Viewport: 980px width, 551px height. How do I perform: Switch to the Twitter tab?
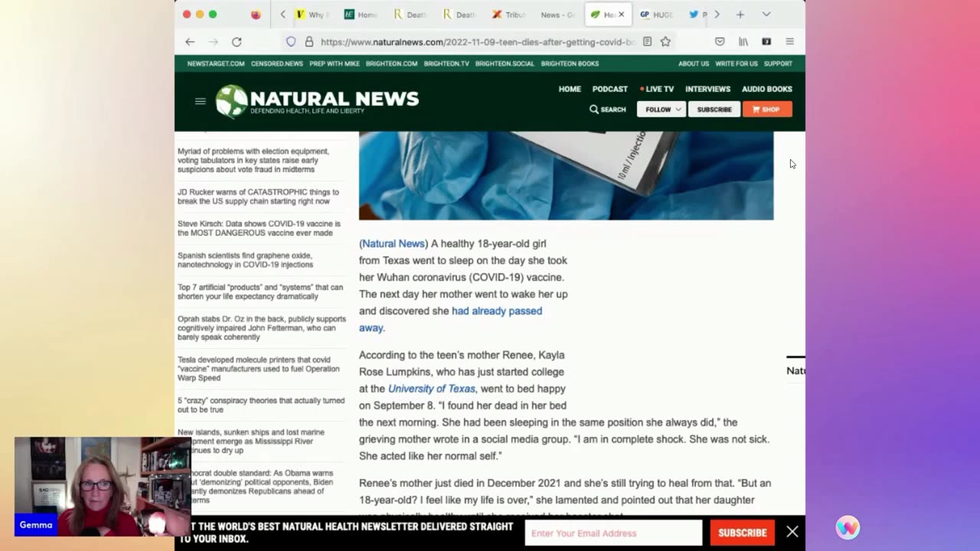tap(697, 15)
